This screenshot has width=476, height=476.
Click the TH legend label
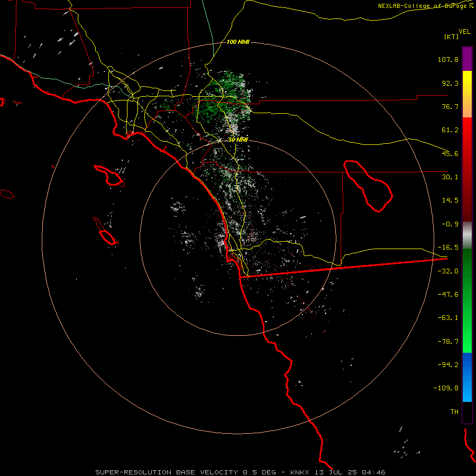[454, 412]
